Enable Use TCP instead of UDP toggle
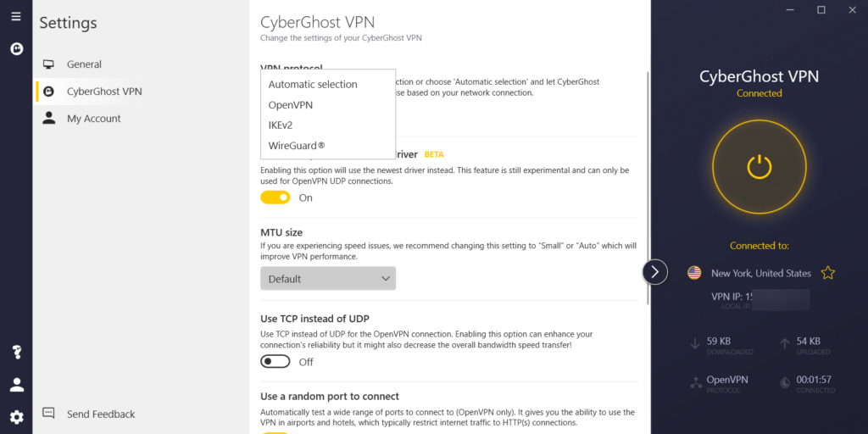Screen dimensions: 868x434 click(x=275, y=362)
